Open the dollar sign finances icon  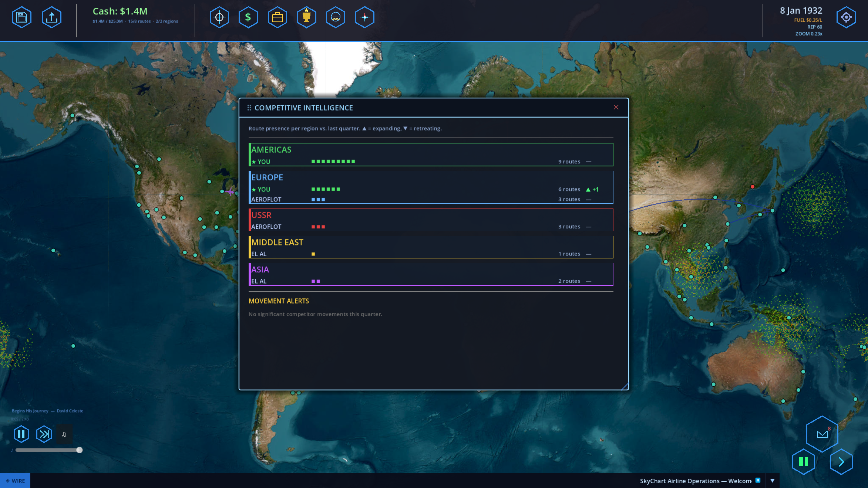pos(248,17)
